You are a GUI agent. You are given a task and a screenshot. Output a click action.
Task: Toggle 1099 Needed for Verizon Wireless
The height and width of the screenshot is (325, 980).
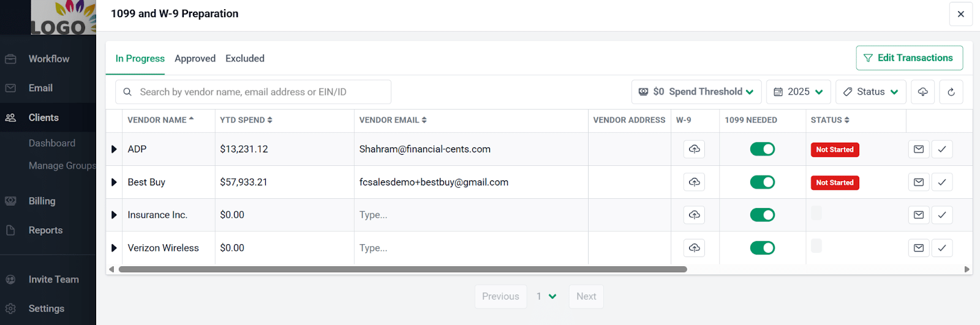click(763, 248)
